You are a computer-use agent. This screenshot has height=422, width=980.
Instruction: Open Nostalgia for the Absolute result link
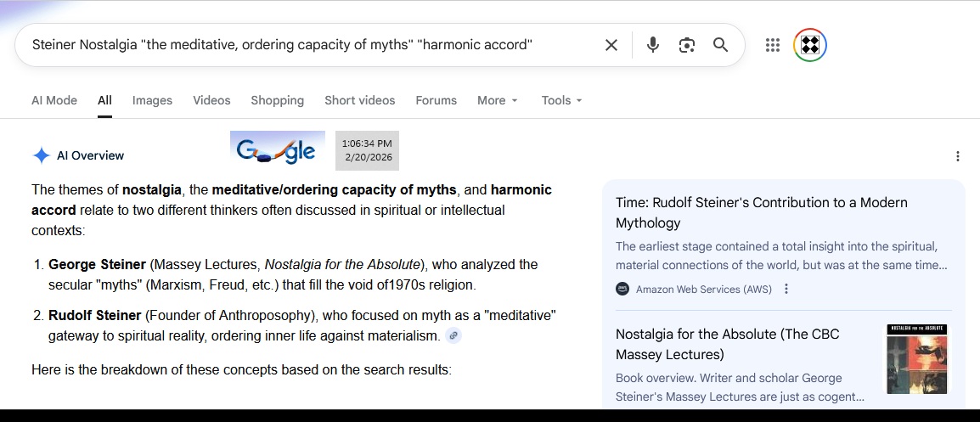pos(727,344)
